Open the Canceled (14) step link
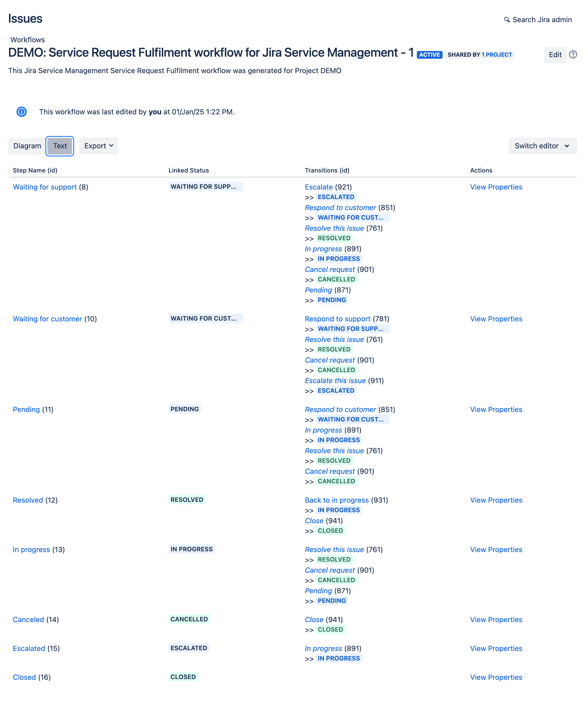This screenshot has height=704, width=588. [28, 620]
